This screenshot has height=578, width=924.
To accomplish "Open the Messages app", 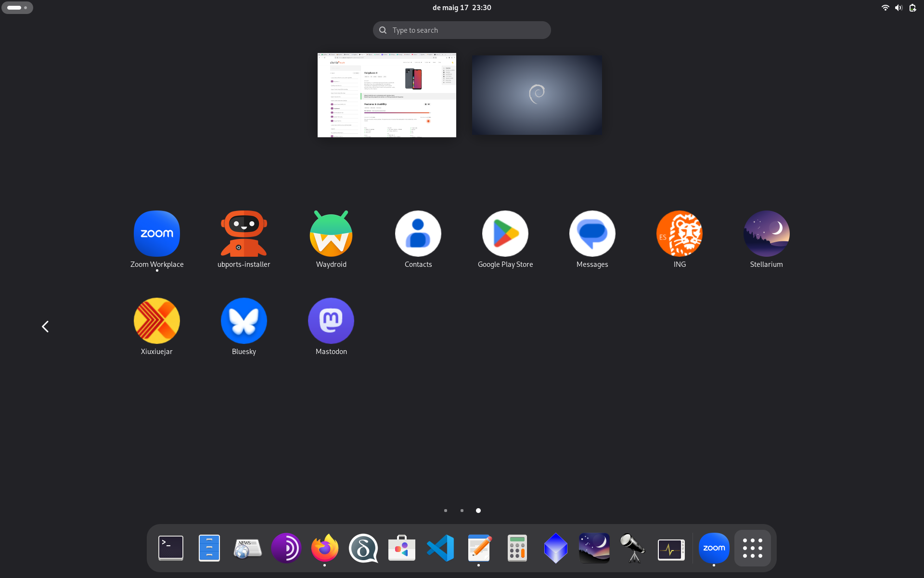I will click(592, 239).
